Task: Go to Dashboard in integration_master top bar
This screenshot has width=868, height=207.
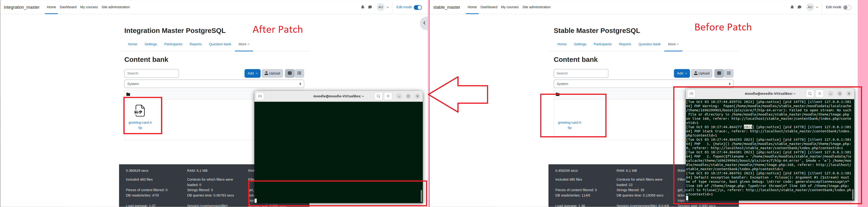Action: coord(68,7)
